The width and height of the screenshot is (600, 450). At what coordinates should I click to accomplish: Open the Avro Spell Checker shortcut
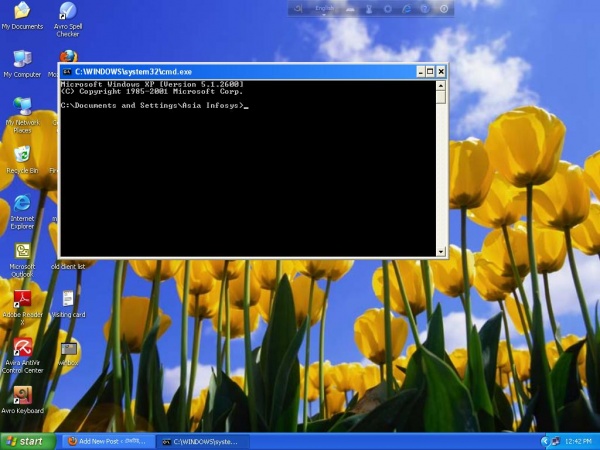click(68, 19)
